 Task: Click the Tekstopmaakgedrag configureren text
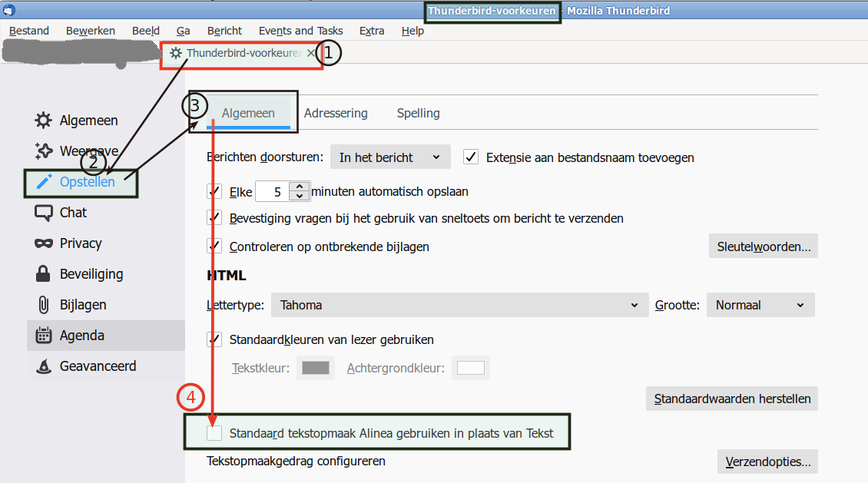pyautogui.click(x=297, y=461)
